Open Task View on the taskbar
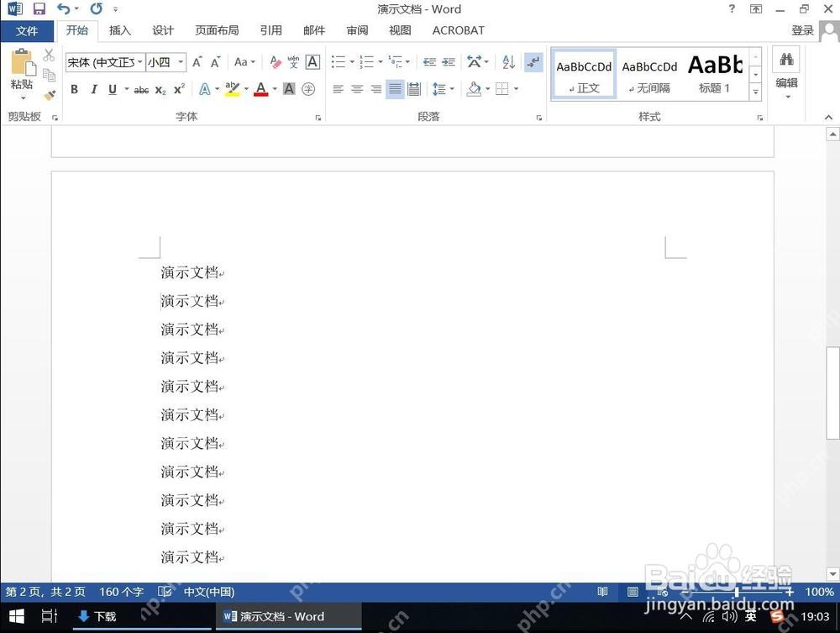This screenshot has height=633, width=840. coord(50,616)
